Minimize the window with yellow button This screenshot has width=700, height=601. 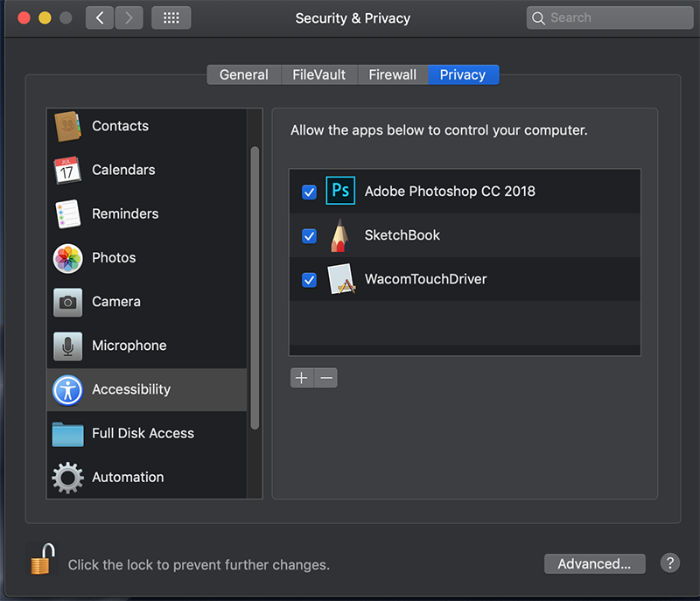click(45, 18)
